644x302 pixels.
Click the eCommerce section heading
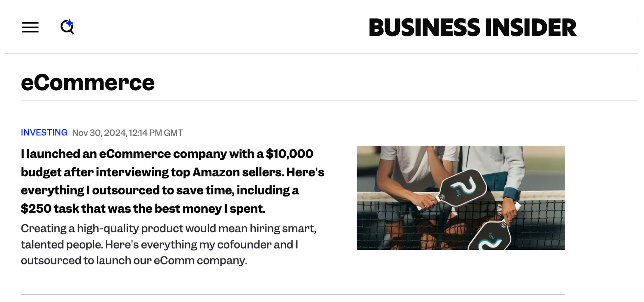pos(88,83)
